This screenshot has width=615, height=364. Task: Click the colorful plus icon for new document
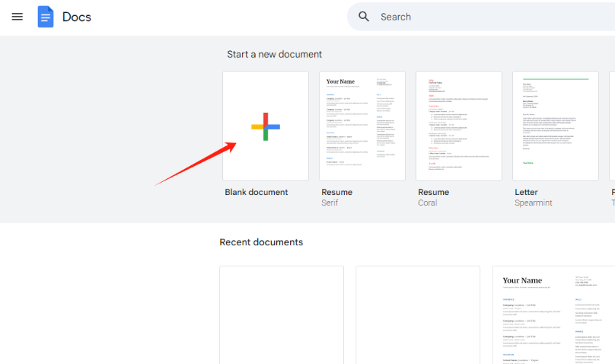coord(265,127)
